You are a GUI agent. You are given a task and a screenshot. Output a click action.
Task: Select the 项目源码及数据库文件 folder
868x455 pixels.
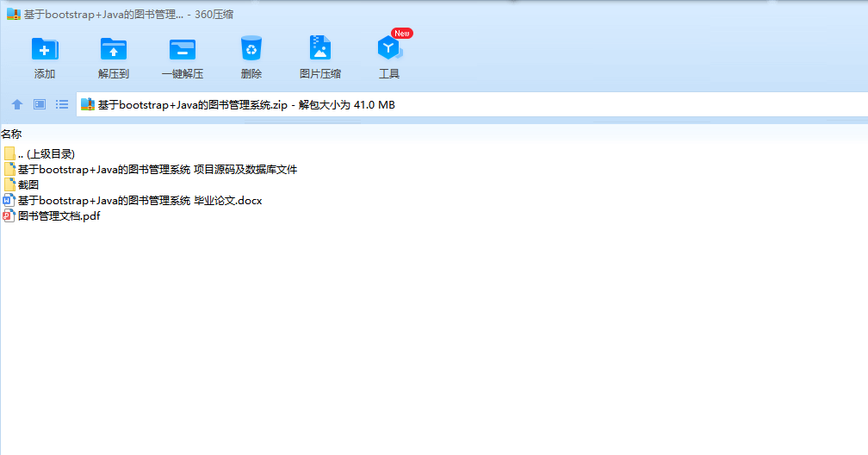150,170
